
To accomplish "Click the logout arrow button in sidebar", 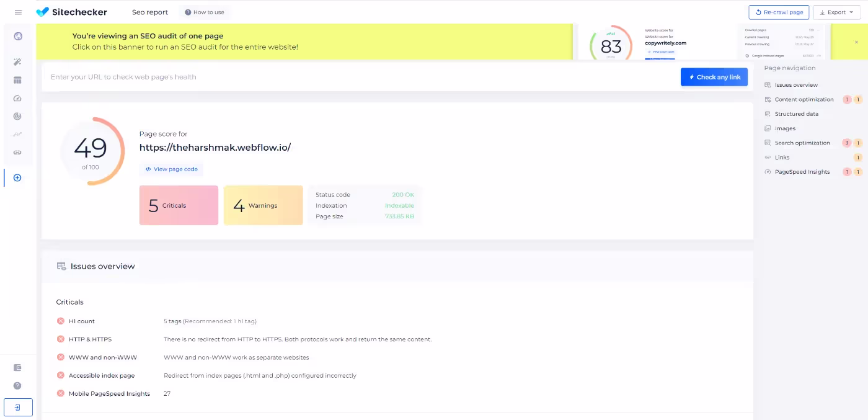I will click(18, 408).
